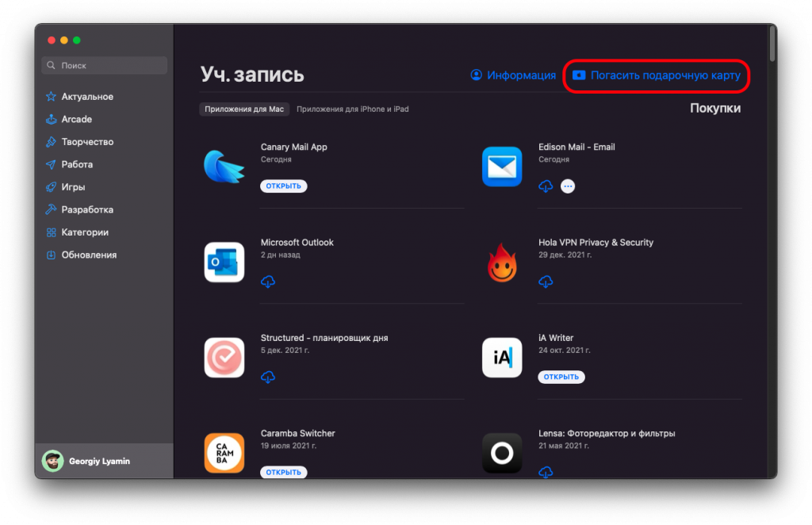Download Structured via cloud icon
Viewport: 812px width, 525px height.
pos(268,377)
